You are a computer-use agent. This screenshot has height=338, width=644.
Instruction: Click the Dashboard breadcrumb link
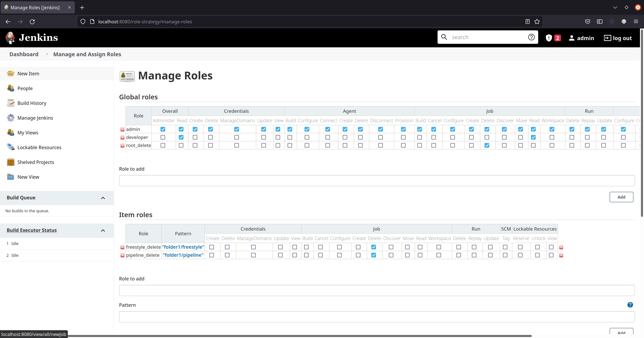(24, 54)
